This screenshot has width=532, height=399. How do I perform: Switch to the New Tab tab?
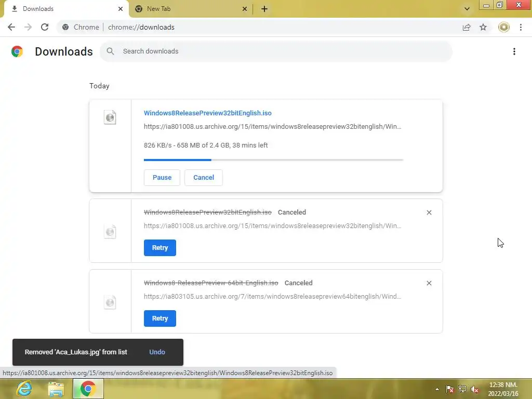(191, 9)
